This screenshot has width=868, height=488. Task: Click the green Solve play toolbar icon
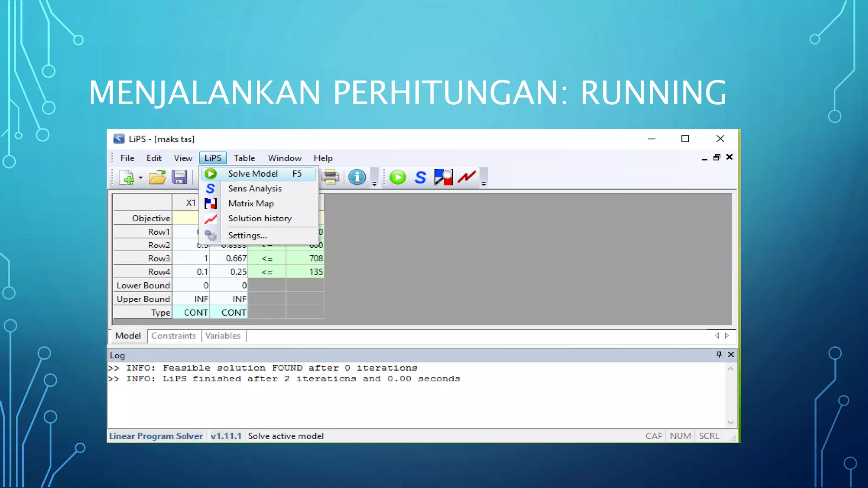398,177
